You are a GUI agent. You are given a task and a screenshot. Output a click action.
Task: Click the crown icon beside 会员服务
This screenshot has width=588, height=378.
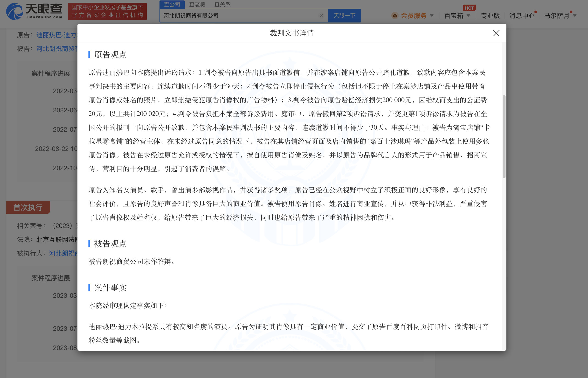pyautogui.click(x=395, y=15)
